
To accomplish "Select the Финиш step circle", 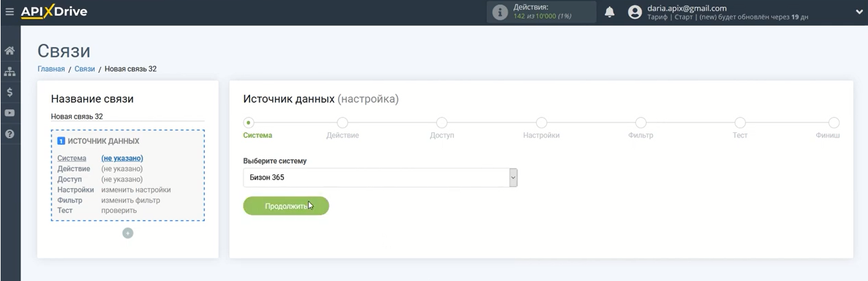I will [834, 122].
